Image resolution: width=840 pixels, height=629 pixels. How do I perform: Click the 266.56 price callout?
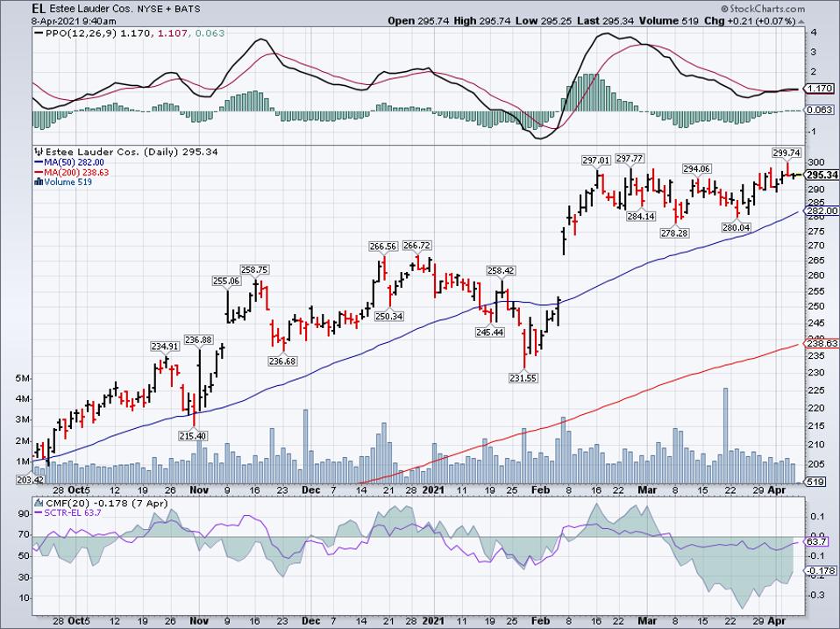383,247
